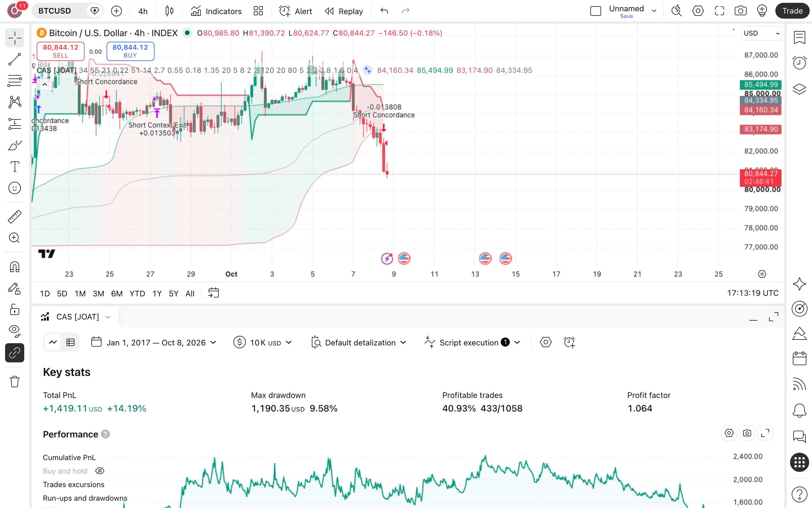Toggle lock all drawings
Viewport: 812px width, 508px height.
(x=14, y=309)
